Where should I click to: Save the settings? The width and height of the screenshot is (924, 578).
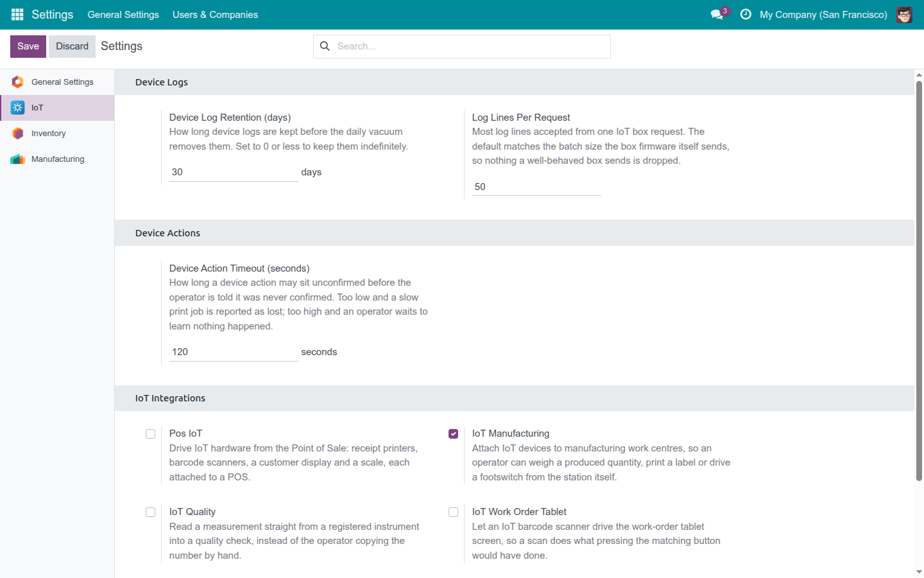click(28, 46)
